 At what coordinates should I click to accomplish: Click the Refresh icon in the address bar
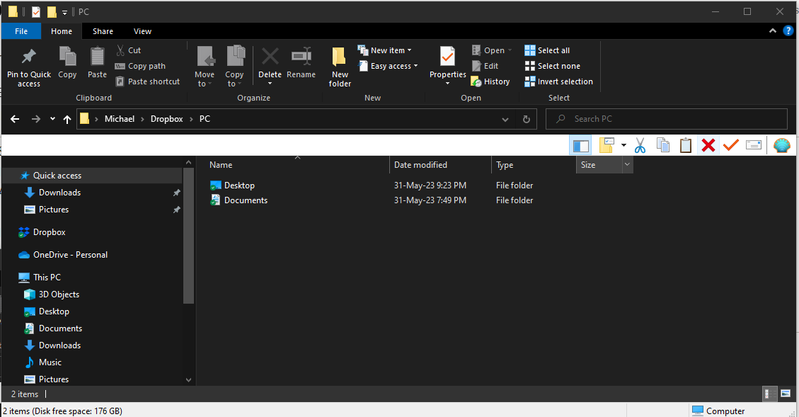click(x=527, y=119)
